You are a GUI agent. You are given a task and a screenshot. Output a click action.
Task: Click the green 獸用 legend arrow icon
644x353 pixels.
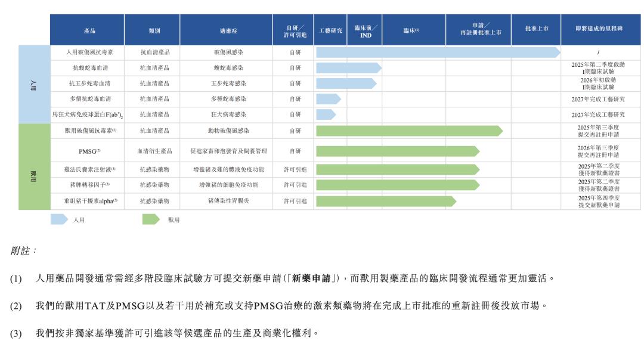point(151,219)
